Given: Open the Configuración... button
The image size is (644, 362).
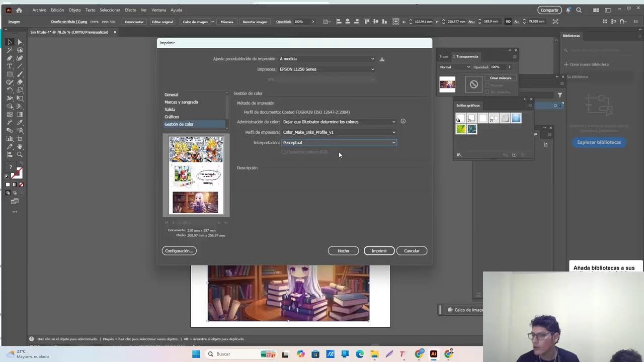Looking at the screenshot, I should coord(179,251).
